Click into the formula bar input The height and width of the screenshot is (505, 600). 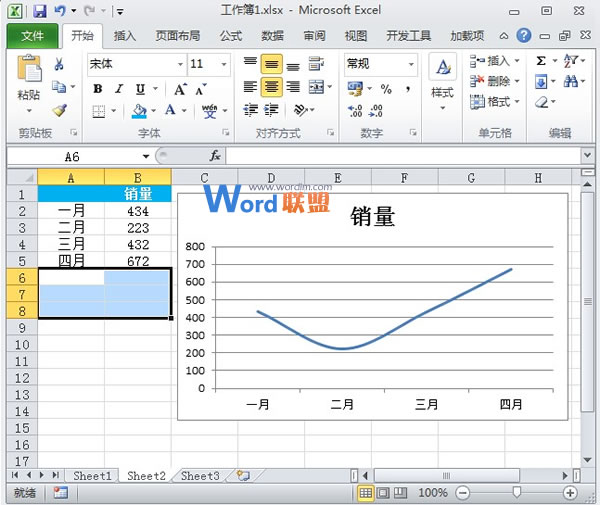(403, 156)
